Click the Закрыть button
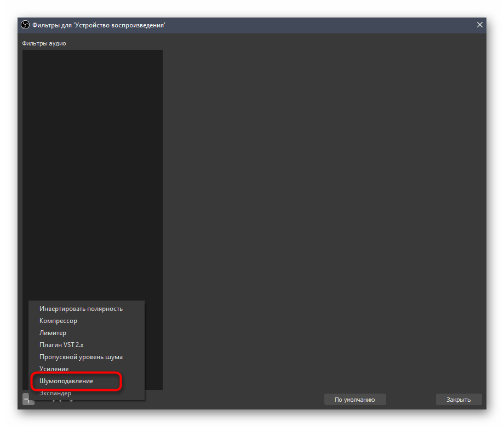The width and height of the screenshot is (504, 427). click(459, 400)
